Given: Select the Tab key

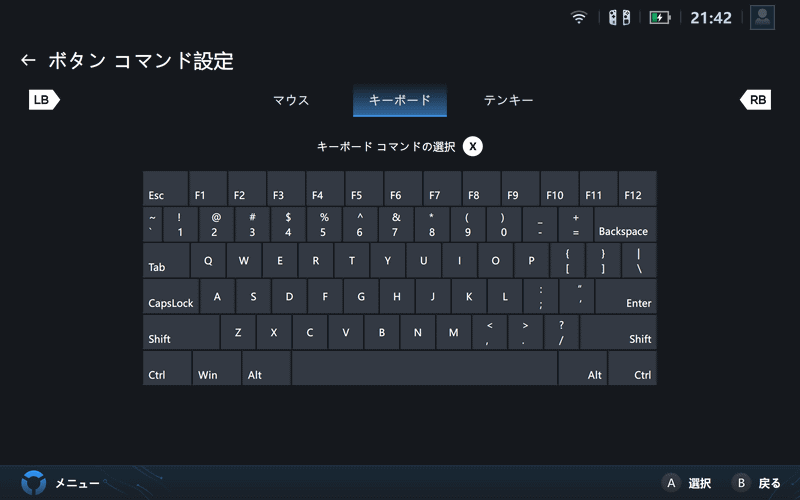Looking at the screenshot, I should click(x=166, y=260).
